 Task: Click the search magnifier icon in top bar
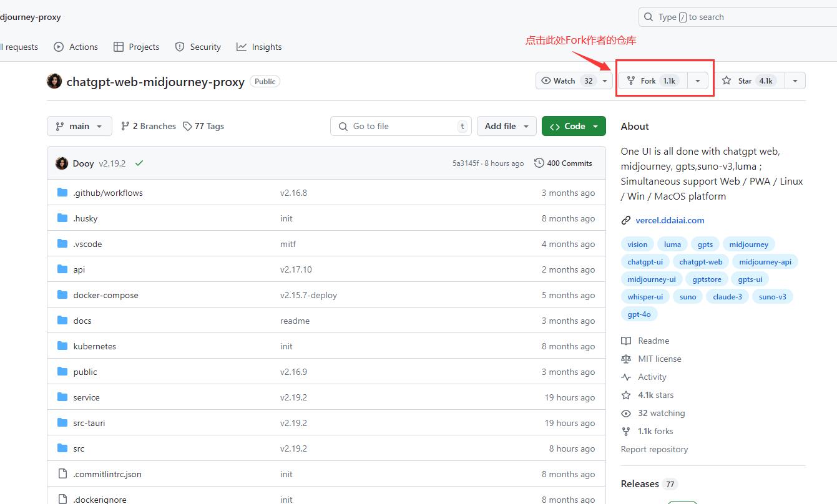point(649,17)
